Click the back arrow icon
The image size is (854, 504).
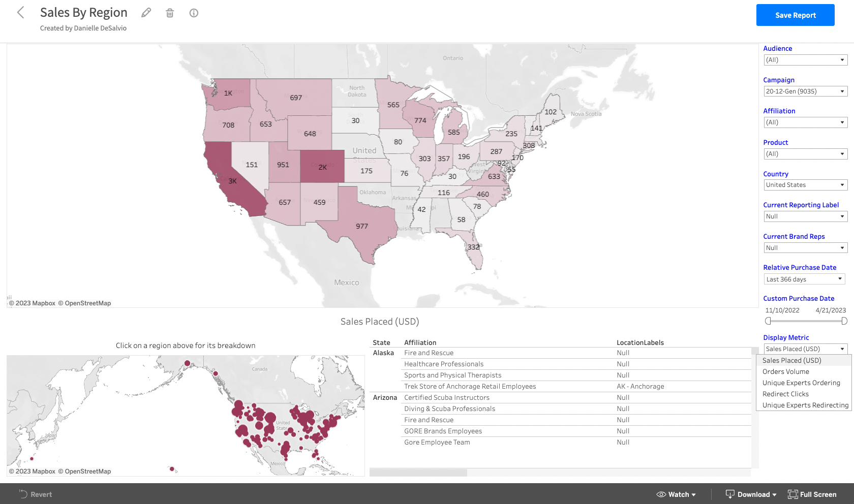(x=21, y=13)
